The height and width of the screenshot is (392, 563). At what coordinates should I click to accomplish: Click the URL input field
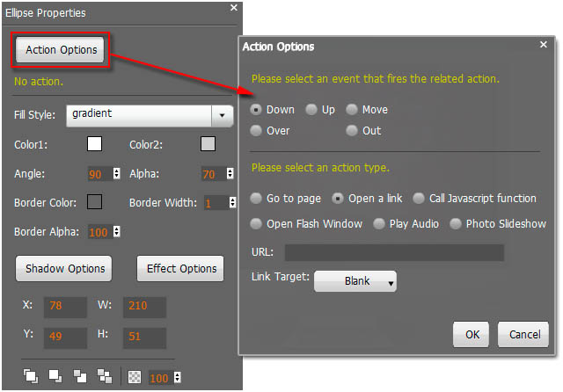click(x=394, y=253)
